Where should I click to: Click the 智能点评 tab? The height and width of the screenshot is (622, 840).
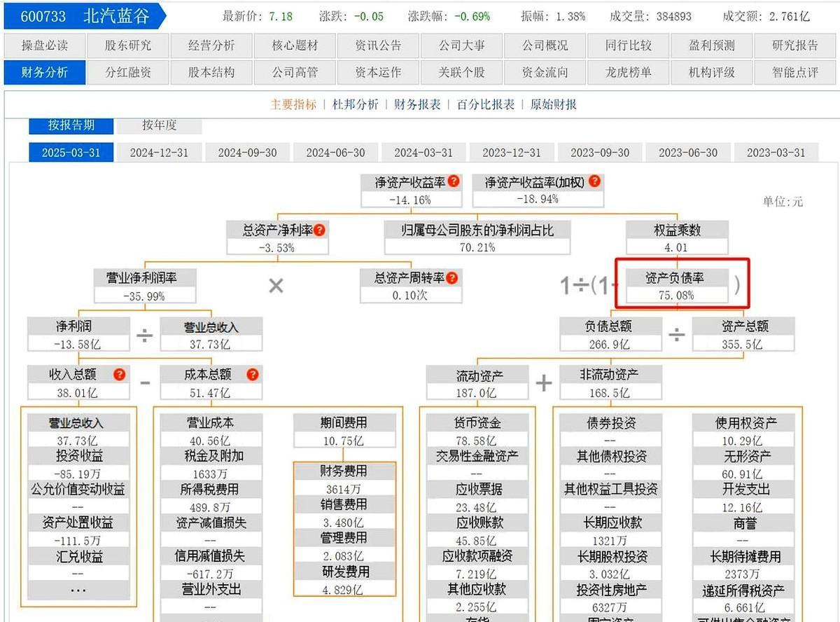point(794,72)
